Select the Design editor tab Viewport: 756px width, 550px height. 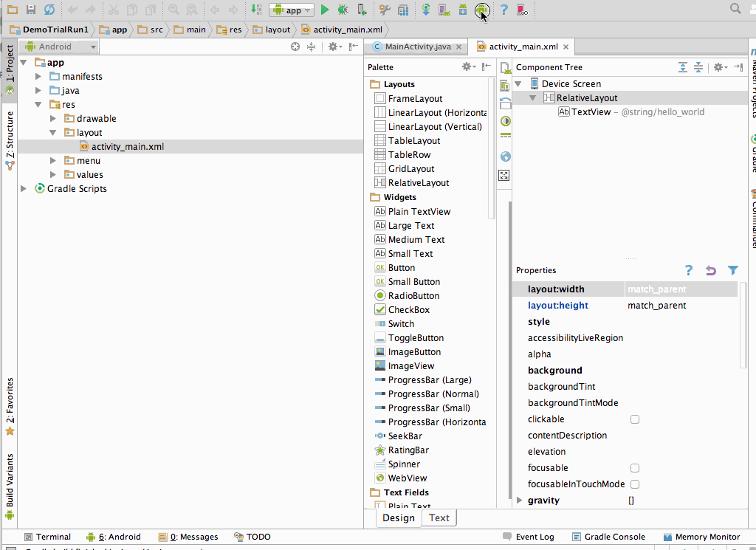pos(398,518)
